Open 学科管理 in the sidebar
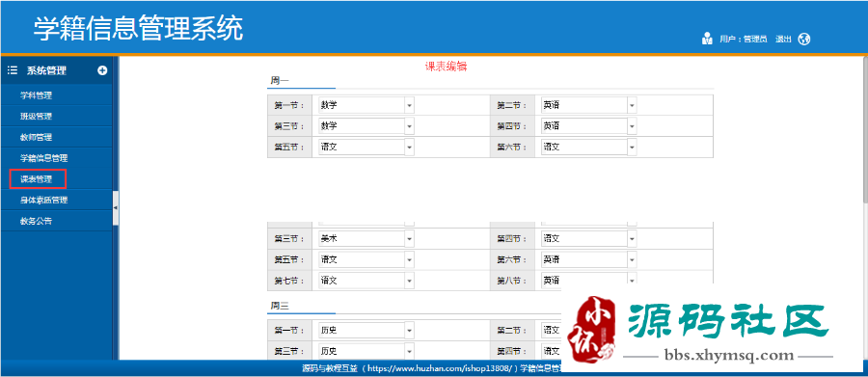Image resolution: width=868 pixels, height=377 pixels. (36, 95)
